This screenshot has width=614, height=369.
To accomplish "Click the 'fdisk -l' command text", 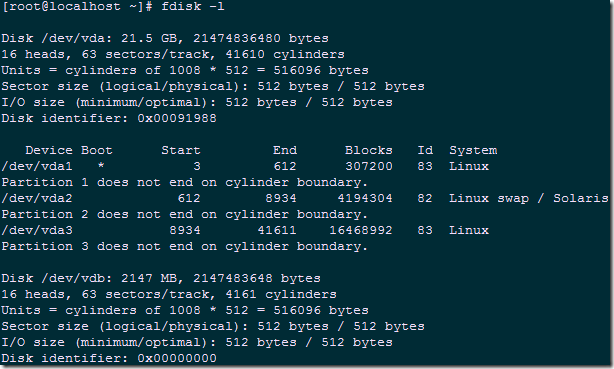I will 193,7.
